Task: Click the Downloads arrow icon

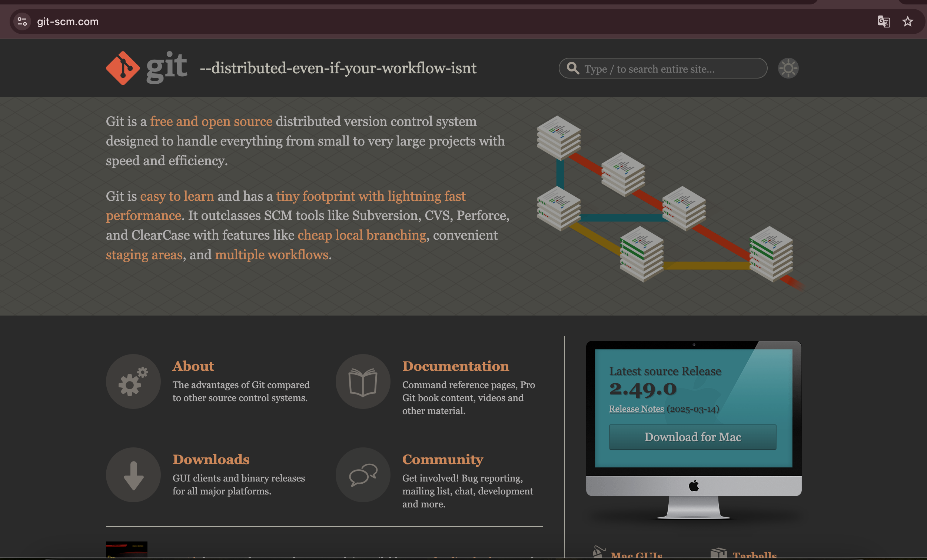Action: [133, 474]
